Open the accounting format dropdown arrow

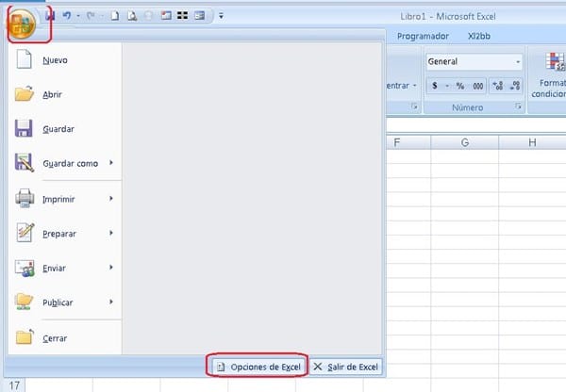click(447, 86)
